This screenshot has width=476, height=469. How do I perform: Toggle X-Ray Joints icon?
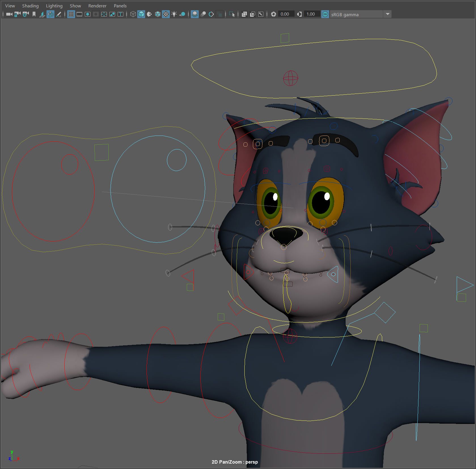click(261, 14)
